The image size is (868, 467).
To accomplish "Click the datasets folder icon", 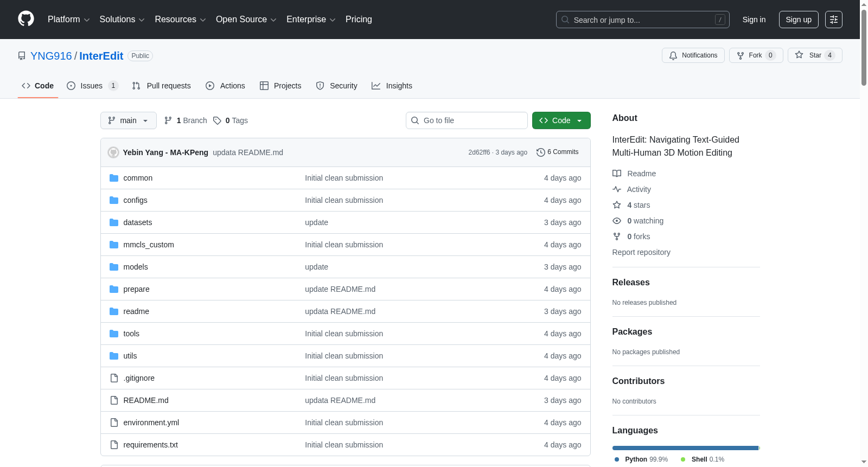I will tap(114, 222).
